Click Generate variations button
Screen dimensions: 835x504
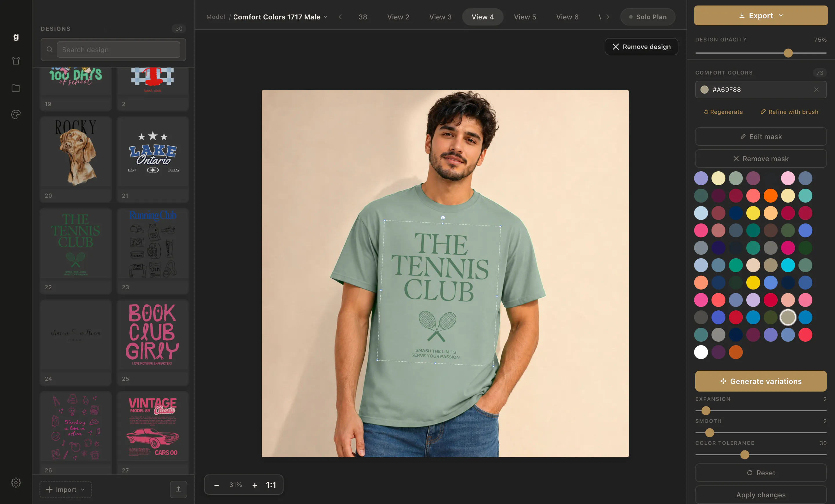point(760,381)
